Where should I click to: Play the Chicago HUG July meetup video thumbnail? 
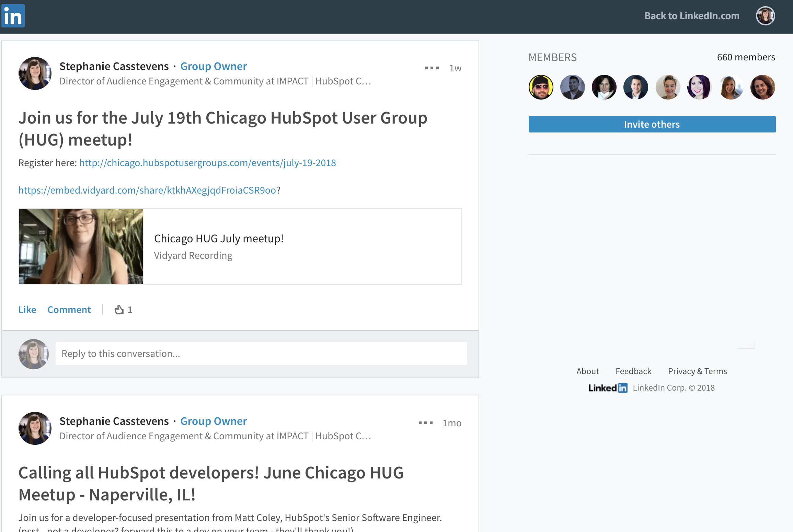(81, 246)
